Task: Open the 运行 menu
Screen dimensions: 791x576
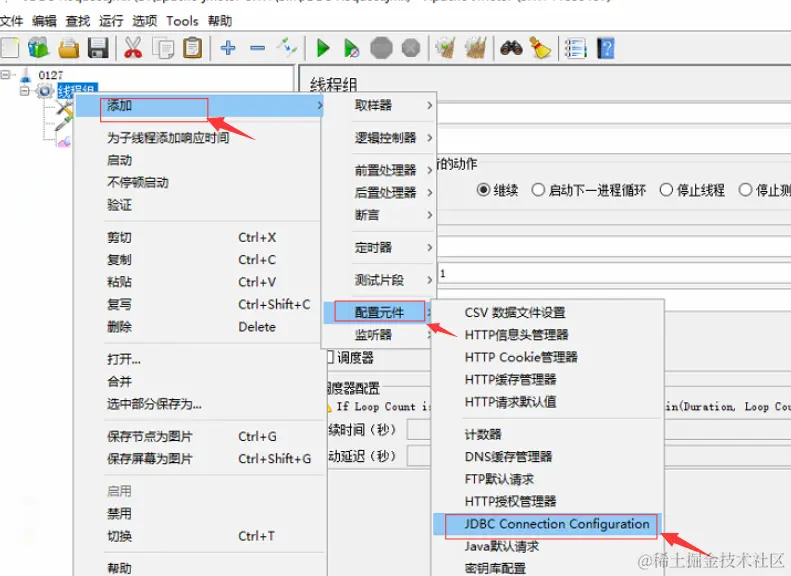Action: (111, 21)
